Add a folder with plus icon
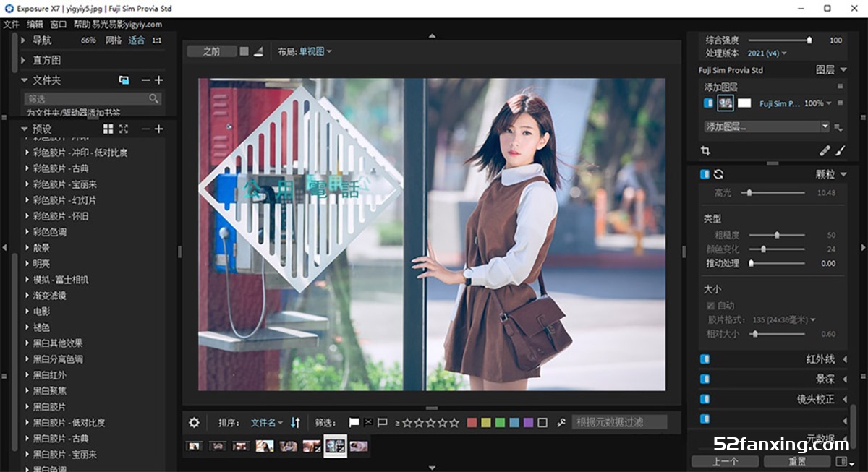The height and width of the screenshot is (472, 868). [159, 80]
